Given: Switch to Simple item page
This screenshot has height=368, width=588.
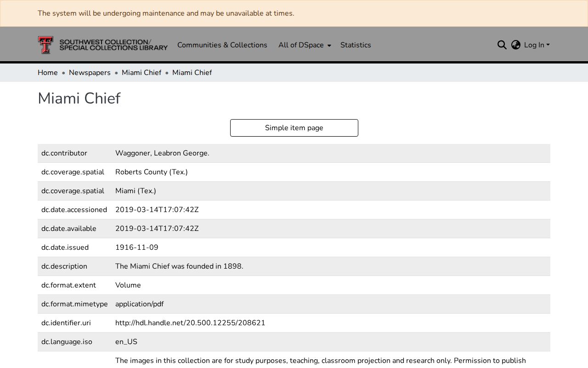Looking at the screenshot, I should tap(294, 128).
